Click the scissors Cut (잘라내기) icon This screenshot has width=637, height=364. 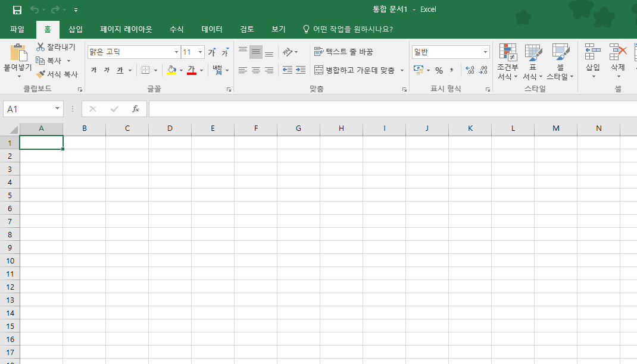tap(40, 47)
